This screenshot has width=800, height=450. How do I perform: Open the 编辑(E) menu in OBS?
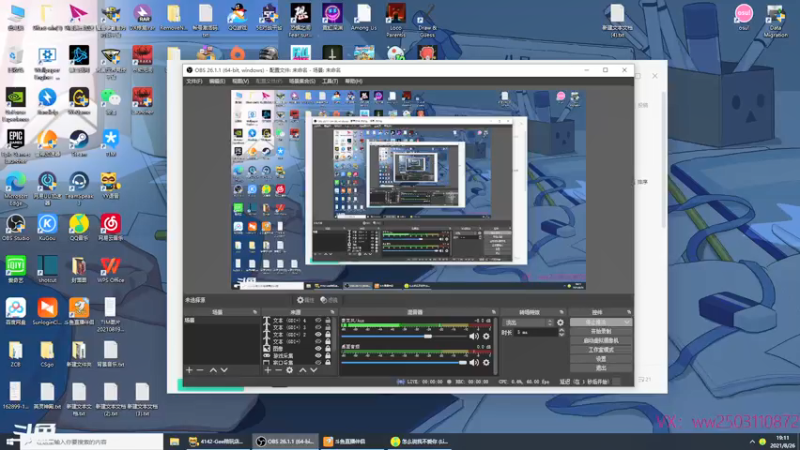(x=217, y=81)
